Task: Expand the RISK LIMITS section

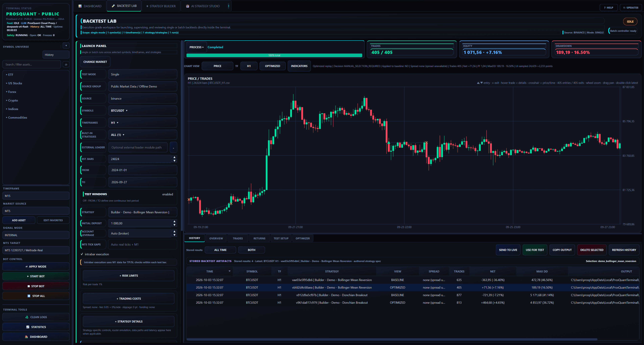Action: tap(128, 276)
